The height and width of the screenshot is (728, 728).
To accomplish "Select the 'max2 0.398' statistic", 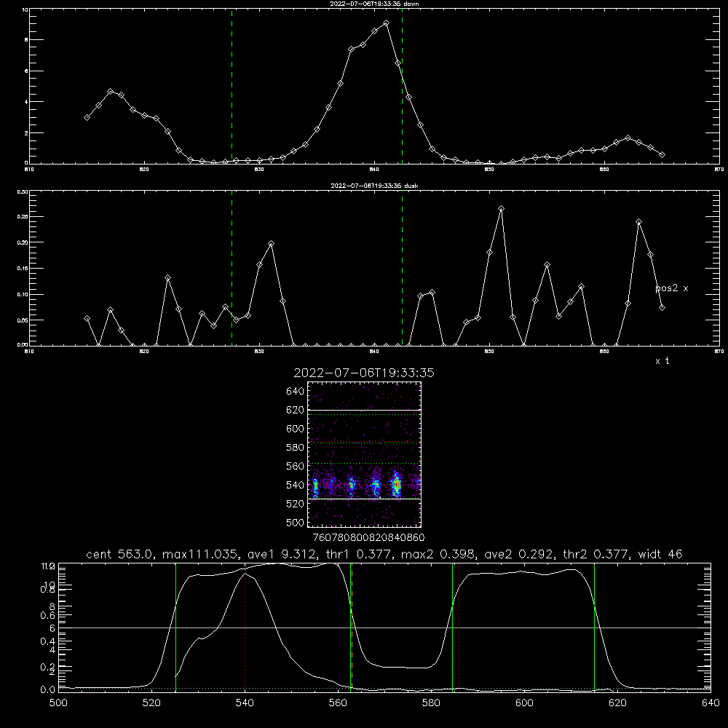I will (438, 554).
